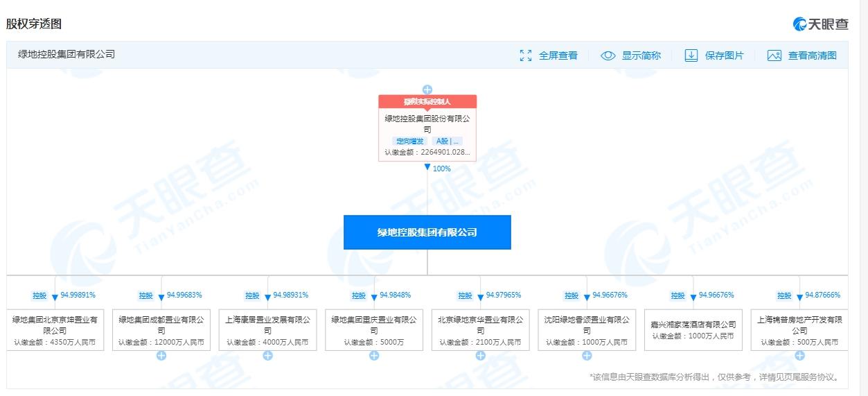Viewport: 868px width, 396px height.
Task: Expand children under 沈阳绿地香颂置业有限公司
Action: coord(587,356)
